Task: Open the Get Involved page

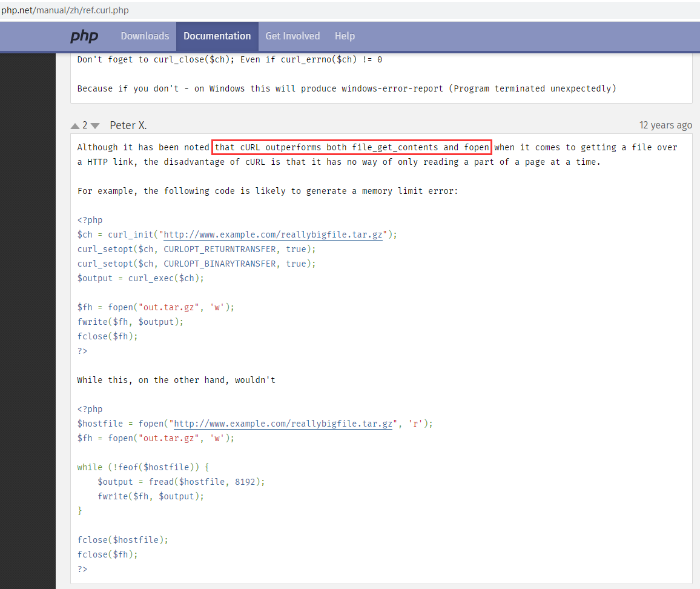Action: (292, 36)
